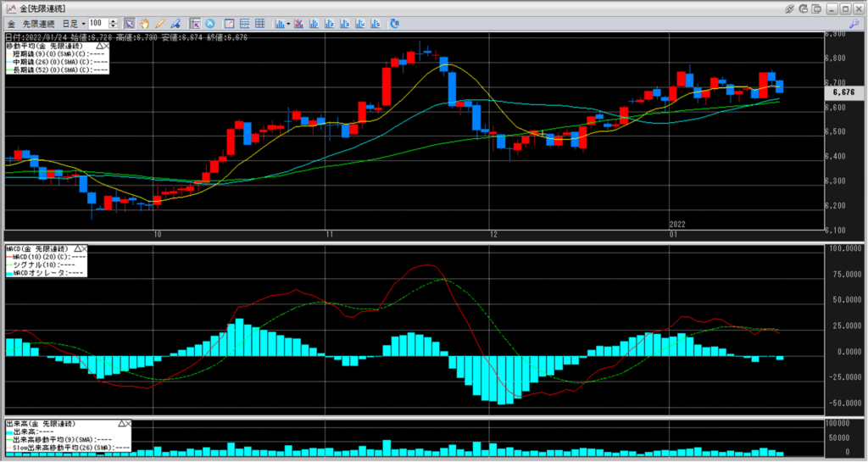Select the pencil drawing tool
Image resolution: width=868 pixels, height=462 pixels.
tap(159, 23)
